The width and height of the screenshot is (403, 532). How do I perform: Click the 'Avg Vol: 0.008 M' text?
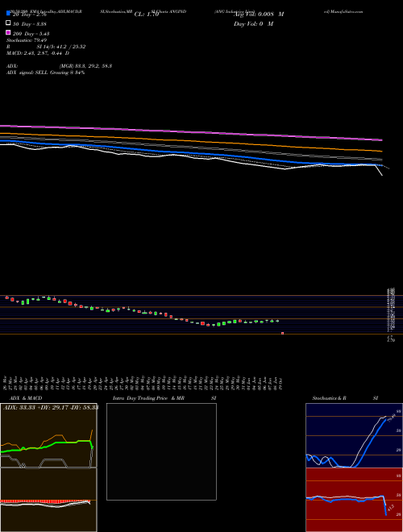click(259, 15)
